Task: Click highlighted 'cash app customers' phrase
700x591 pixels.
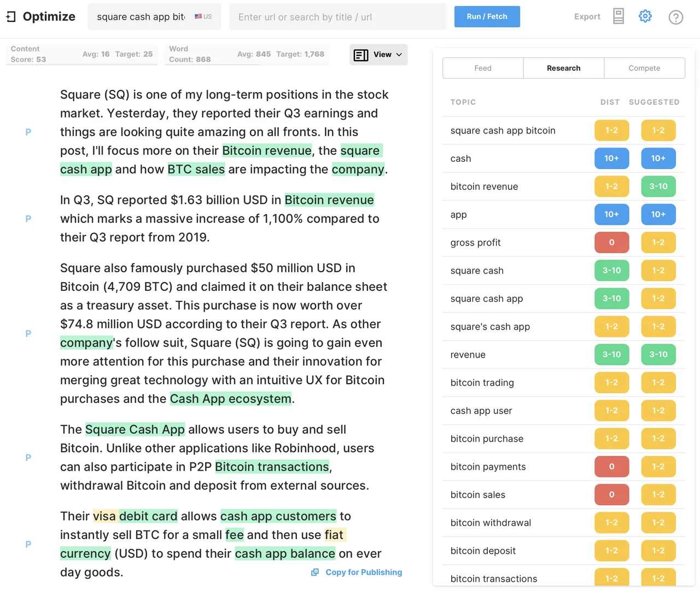Action: [278, 516]
